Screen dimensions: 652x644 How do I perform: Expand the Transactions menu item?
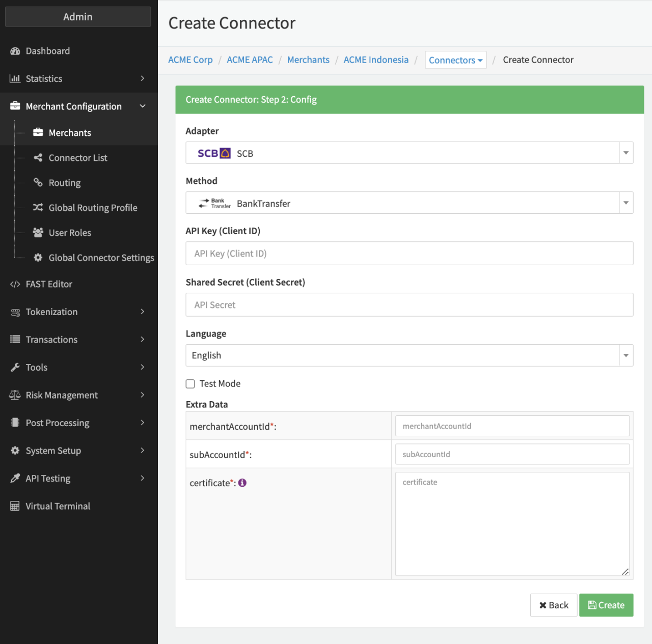pos(78,340)
